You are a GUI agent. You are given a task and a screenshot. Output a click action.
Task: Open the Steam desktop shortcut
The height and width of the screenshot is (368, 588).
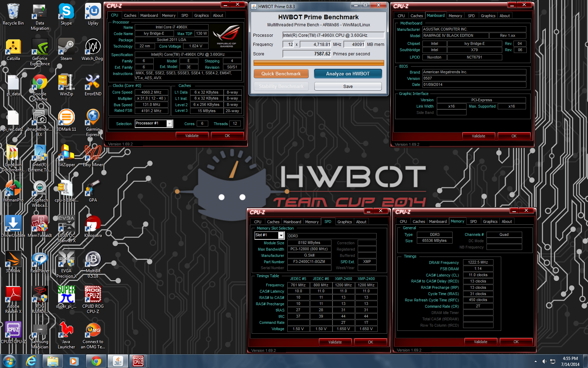pyautogui.click(x=66, y=49)
